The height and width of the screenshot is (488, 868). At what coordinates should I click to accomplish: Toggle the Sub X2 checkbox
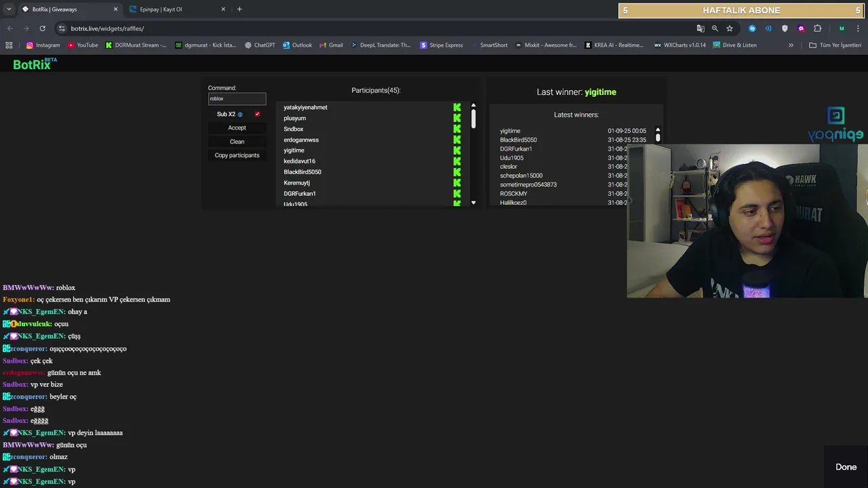pyautogui.click(x=257, y=114)
